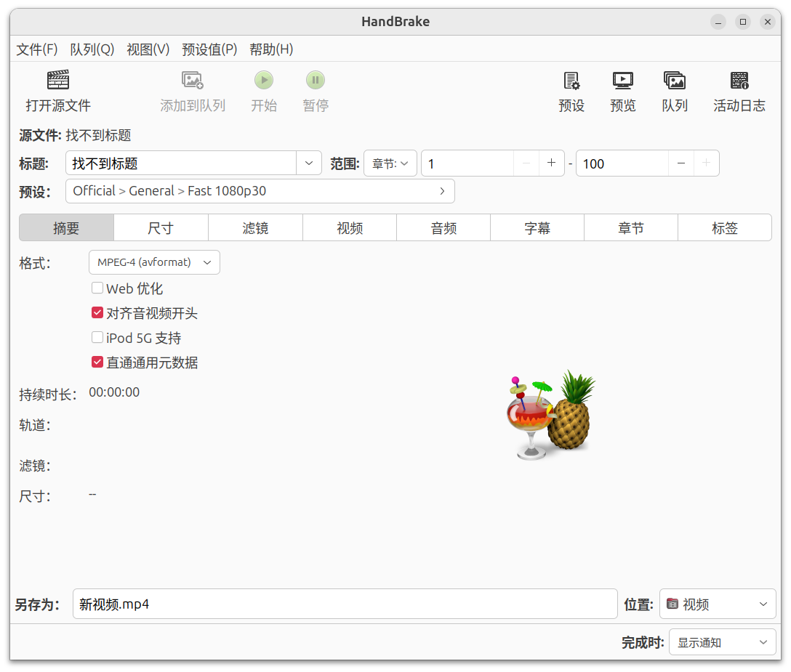Click the 添加到队列 toolbar icon
The height and width of the screenshot is (672, 791).
point(192,80)
